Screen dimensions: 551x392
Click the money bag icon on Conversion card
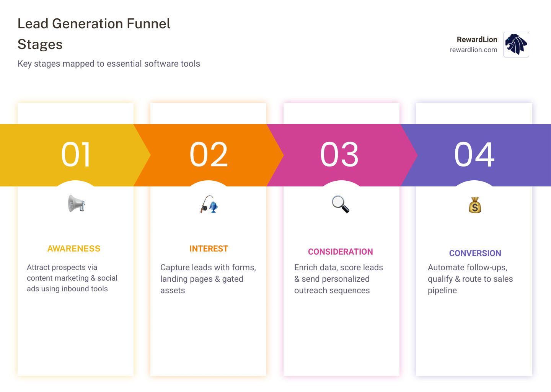pos(474,205)
